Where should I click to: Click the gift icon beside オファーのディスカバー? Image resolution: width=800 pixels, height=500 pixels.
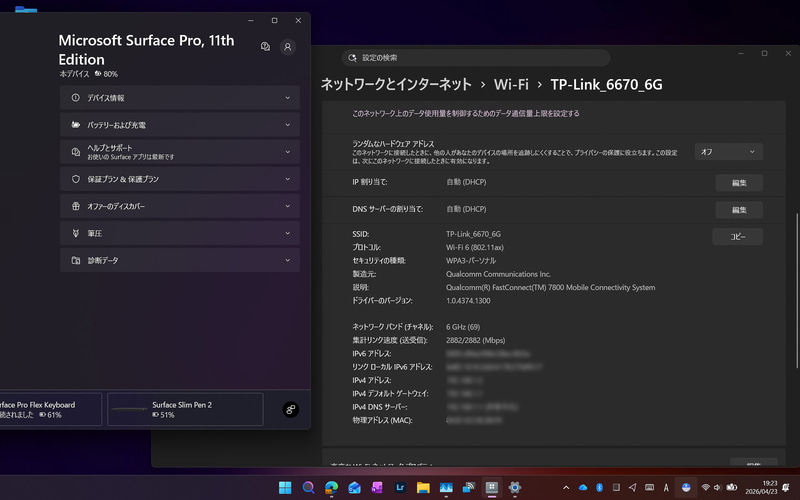click(x=76, y=206)
